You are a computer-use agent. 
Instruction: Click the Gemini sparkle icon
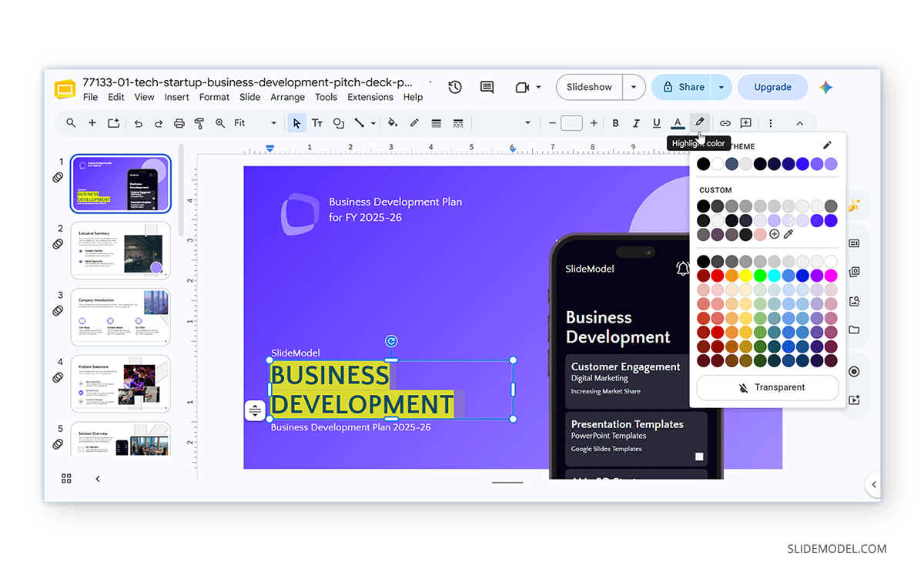click(x=826, y=87)
